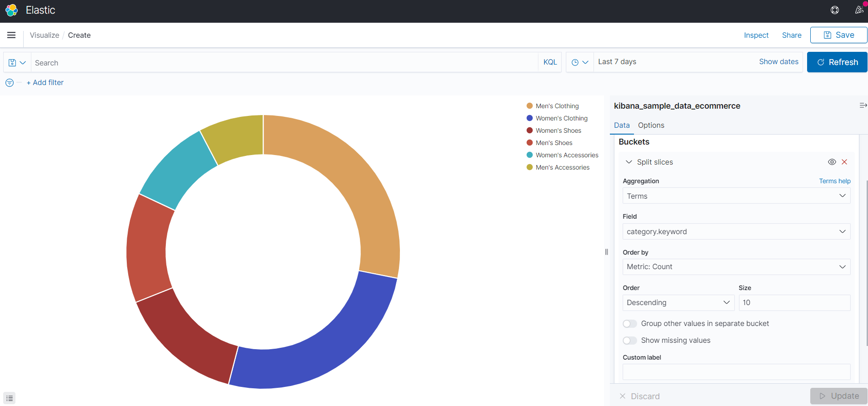Image resolution: width=868 pixels, height=406 pixels.
Task: Click the Buckets heading
Action: (634, 142)
